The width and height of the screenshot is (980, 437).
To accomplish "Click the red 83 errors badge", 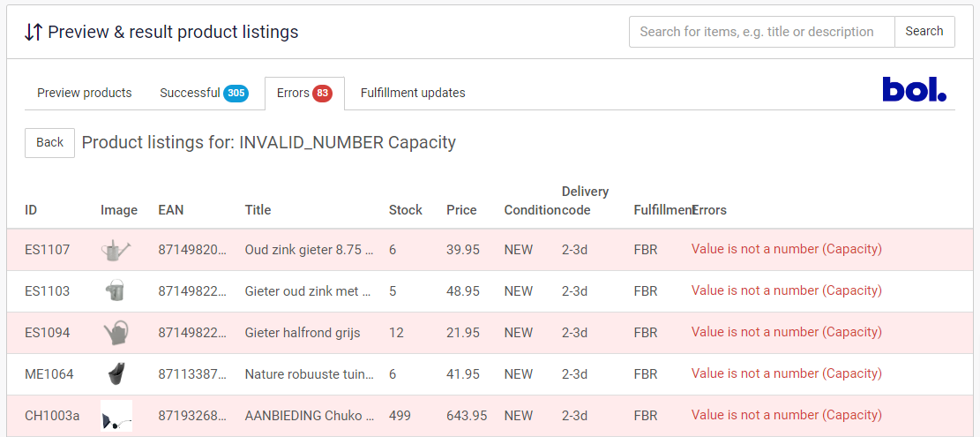I will click(322, 94).
